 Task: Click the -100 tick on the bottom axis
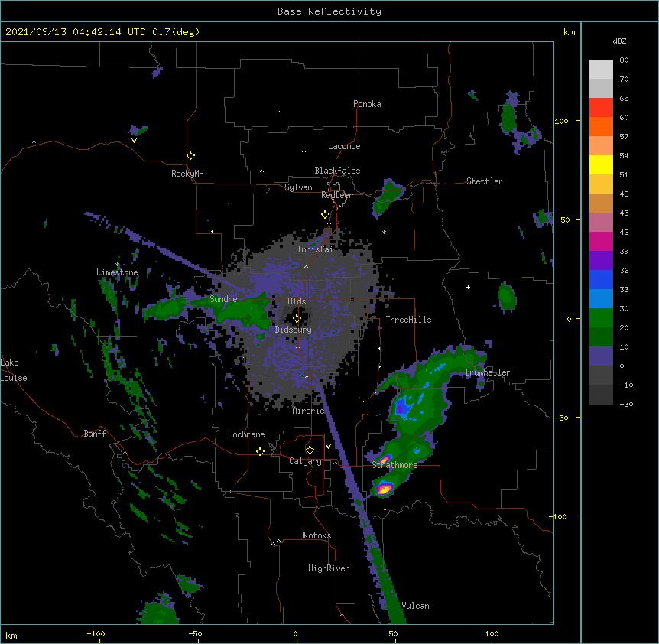(96, 633)
